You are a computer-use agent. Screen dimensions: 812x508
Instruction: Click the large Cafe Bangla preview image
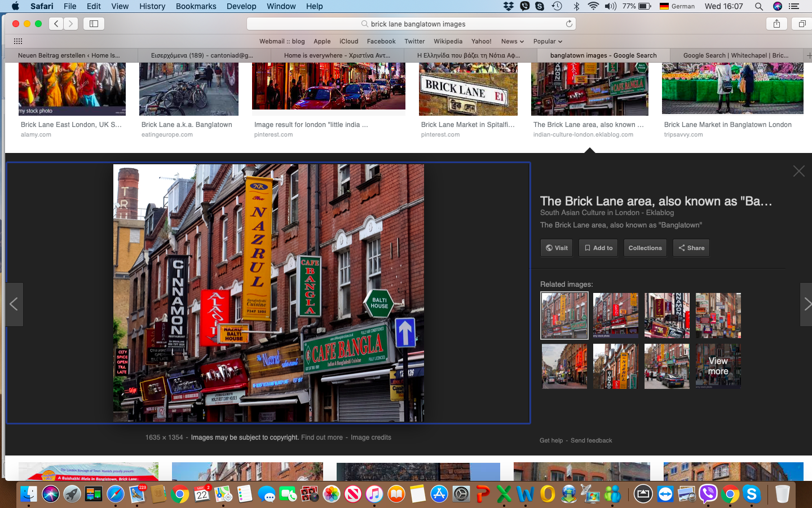268,293
